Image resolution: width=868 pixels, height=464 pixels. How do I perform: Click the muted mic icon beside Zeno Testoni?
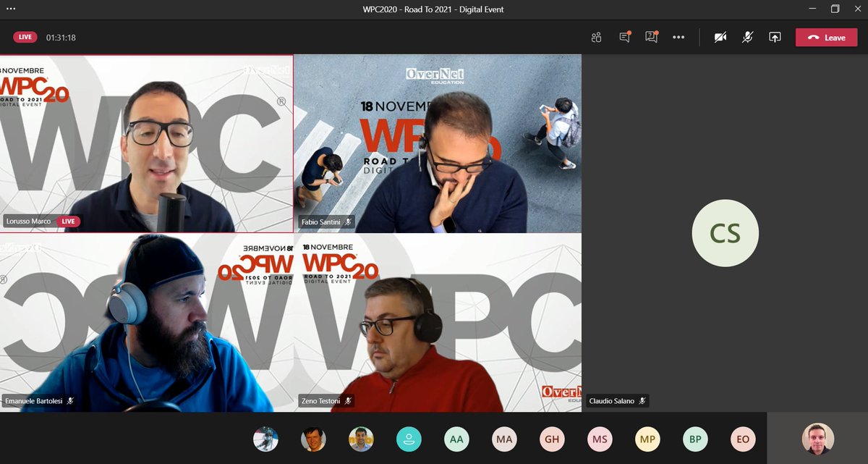pos(348,400)
